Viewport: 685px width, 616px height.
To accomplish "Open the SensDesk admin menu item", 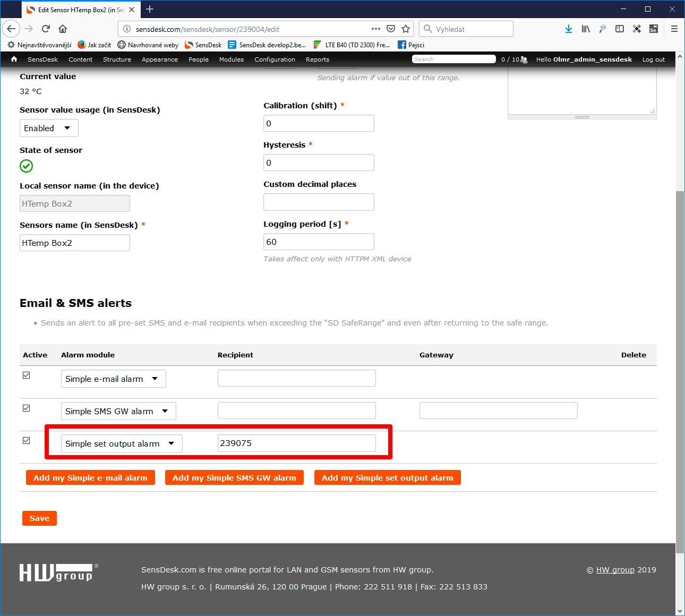I will [x=42, y=59].
